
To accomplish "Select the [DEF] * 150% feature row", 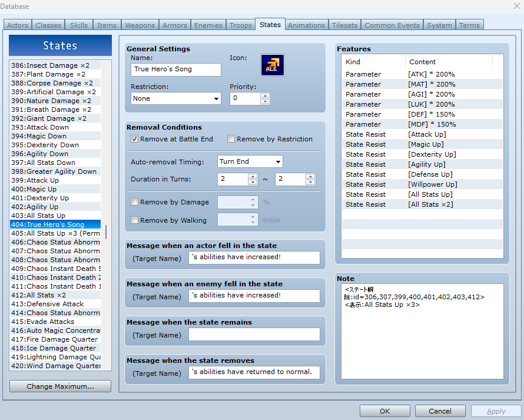I will point(422,114).
